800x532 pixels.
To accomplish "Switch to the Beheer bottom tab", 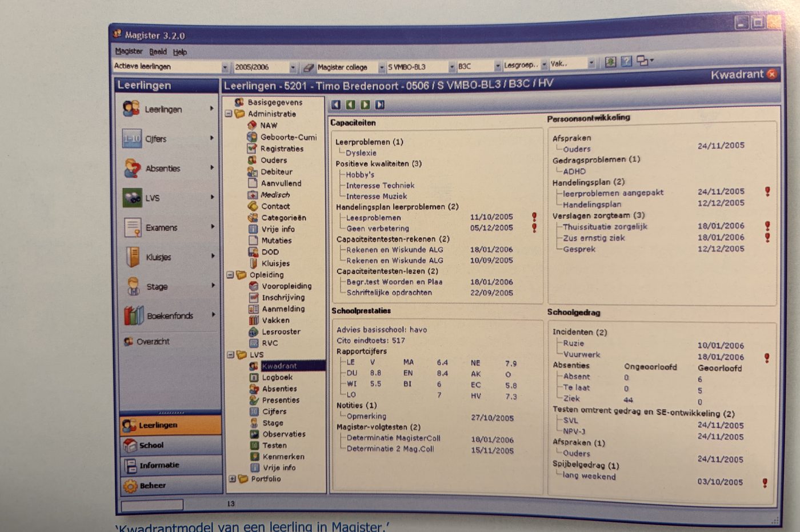I will coord(171,485).
